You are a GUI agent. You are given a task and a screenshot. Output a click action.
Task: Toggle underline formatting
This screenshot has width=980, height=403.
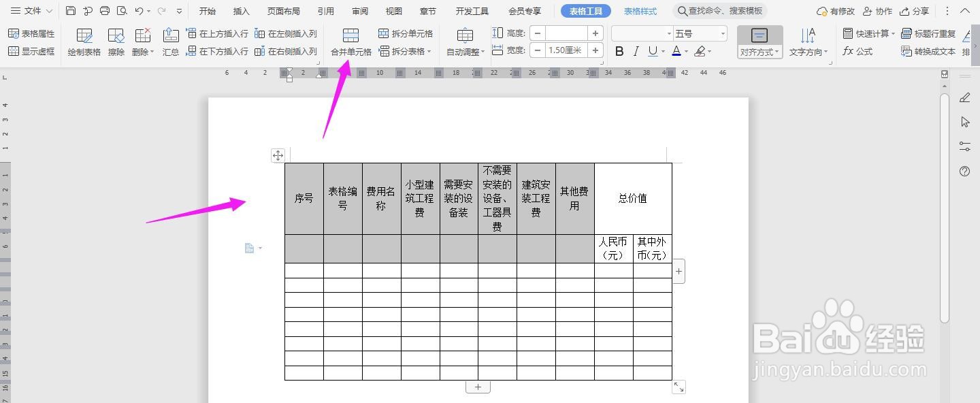click(652, 50)
